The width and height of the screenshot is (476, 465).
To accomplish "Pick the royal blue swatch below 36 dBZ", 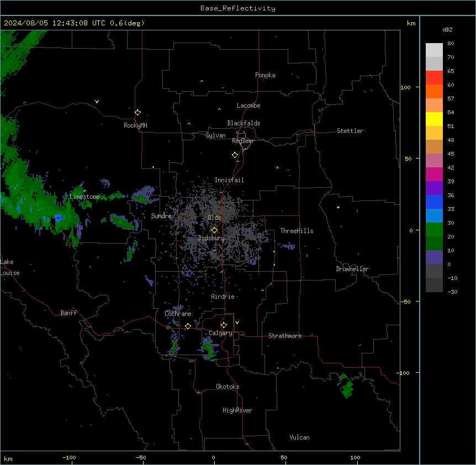I will [x=434, y=202].
